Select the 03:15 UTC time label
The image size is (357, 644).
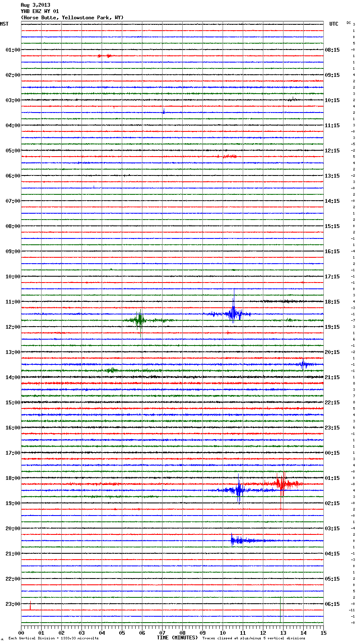click(x=332, y=529)
